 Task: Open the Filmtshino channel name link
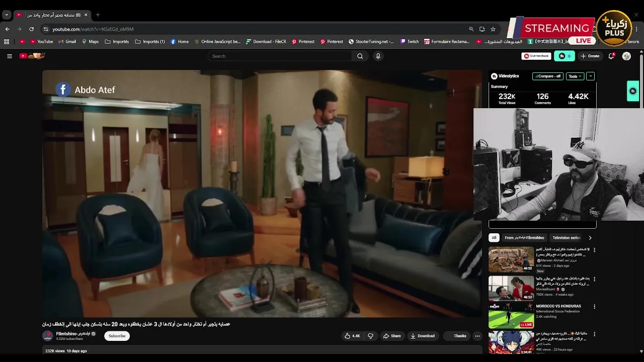(x=73, y=334)
